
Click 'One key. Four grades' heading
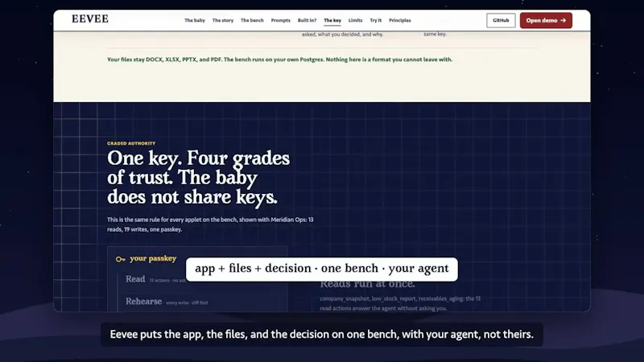[x=198, y=177]
